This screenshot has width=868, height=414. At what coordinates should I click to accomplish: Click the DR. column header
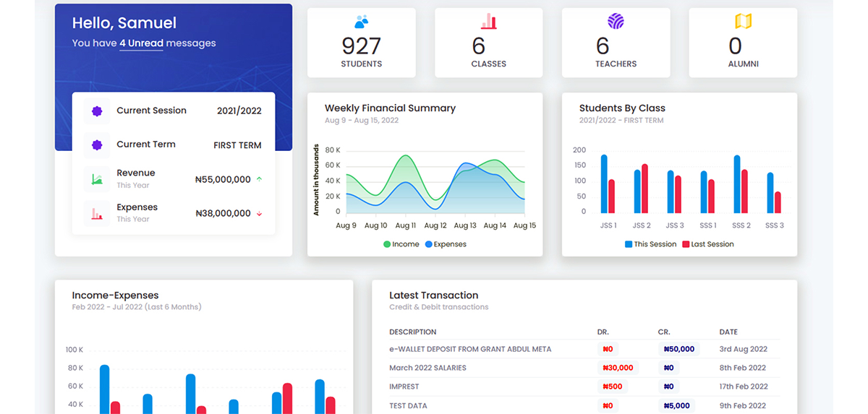click(603, 332)
